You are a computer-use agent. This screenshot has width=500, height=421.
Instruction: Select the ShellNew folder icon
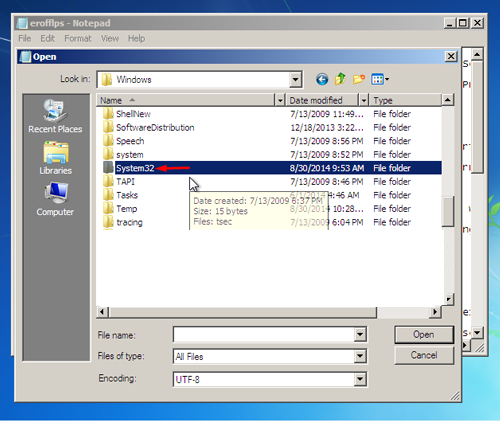(x=108, y=114)
